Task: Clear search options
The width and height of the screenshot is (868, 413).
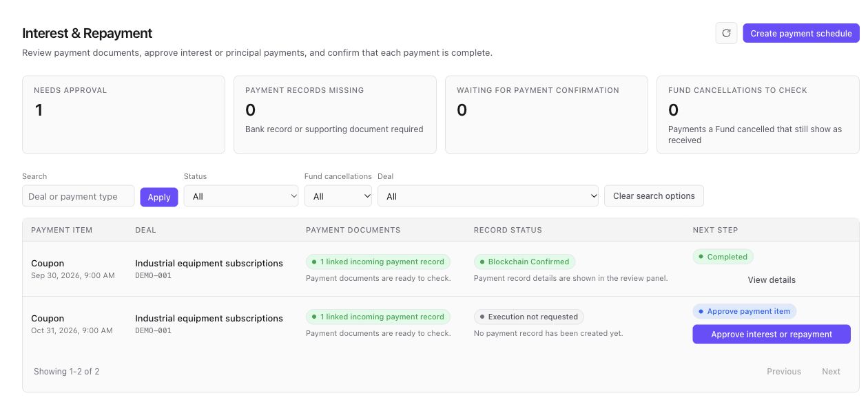Action: (x=654, y=196)
